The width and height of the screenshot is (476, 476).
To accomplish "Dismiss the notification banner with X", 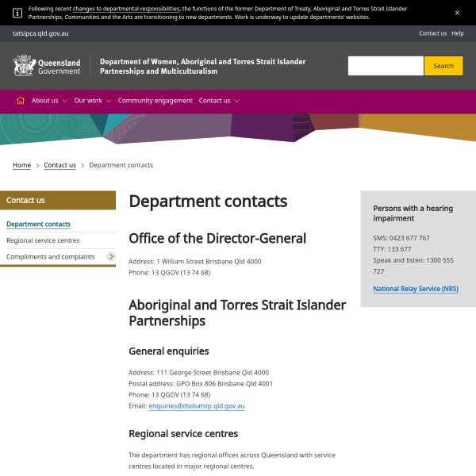I will pos(457,13).
